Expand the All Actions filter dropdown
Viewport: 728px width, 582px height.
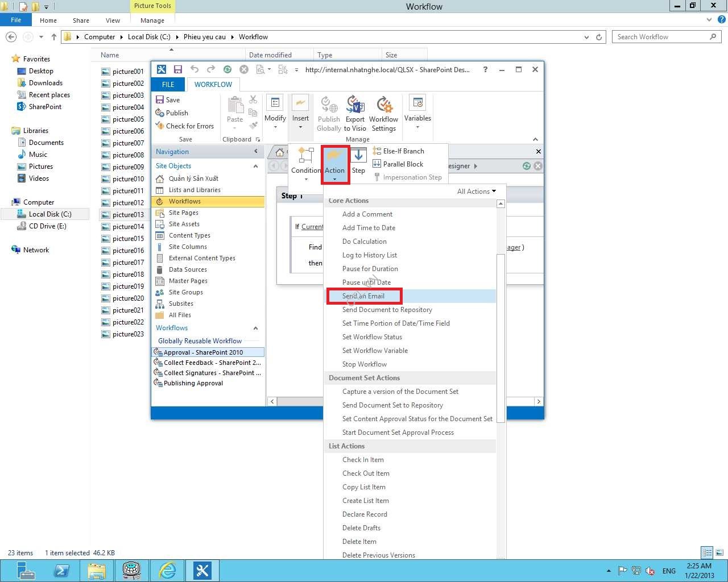[x=476, y=192]
